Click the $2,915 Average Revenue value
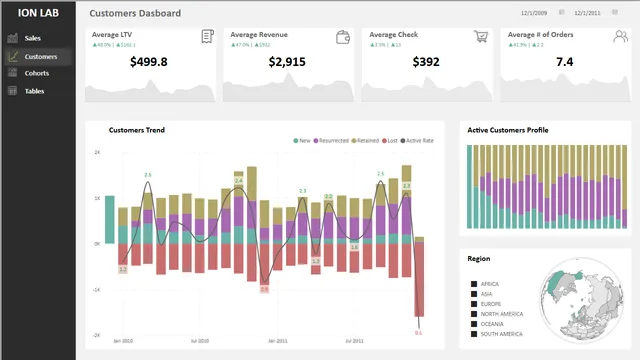 point(287,62)
